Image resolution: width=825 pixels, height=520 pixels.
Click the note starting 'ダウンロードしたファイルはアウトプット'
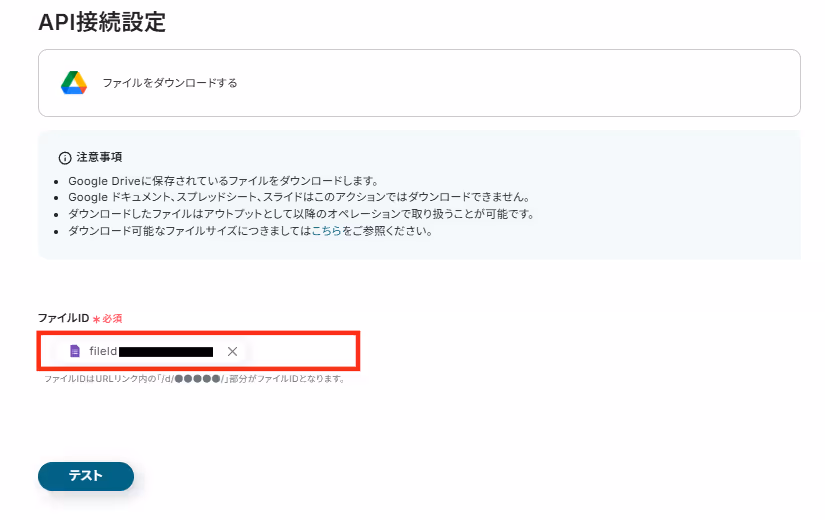click(301, 214)
